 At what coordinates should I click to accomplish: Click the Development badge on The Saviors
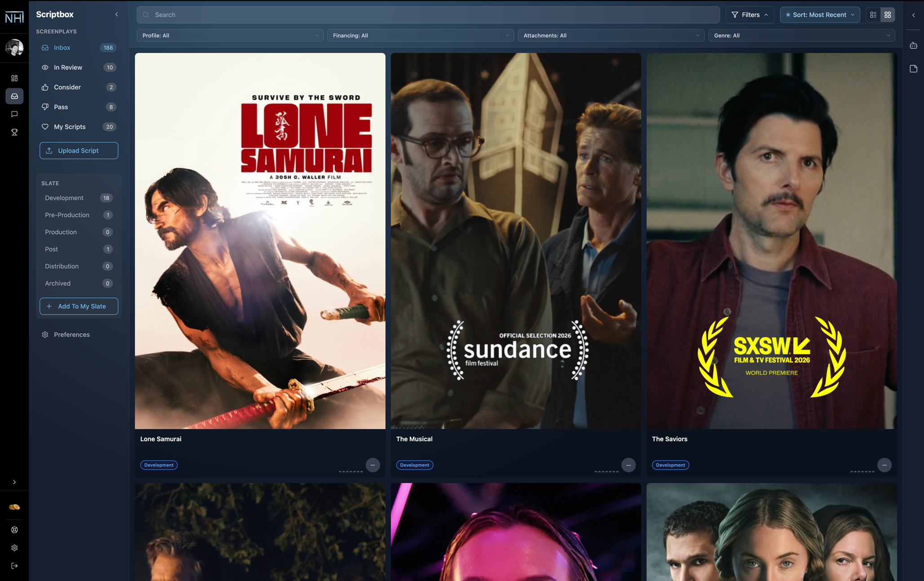[670, 465]
